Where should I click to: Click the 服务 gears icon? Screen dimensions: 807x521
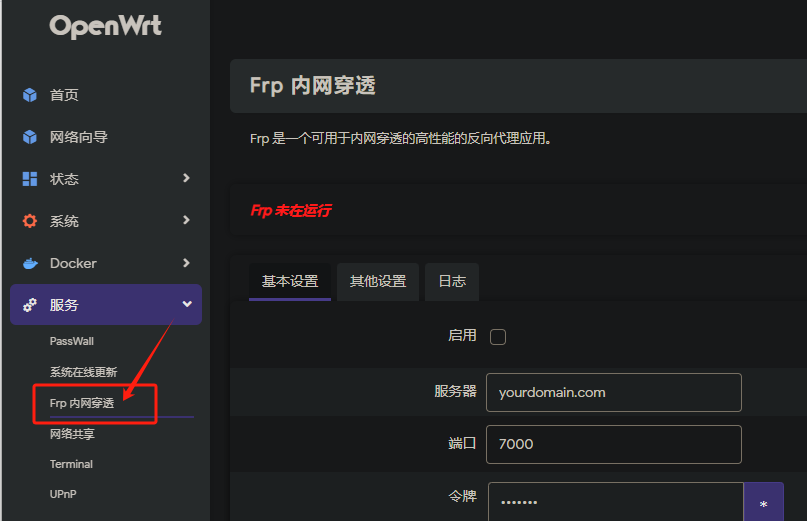(30, 305)
